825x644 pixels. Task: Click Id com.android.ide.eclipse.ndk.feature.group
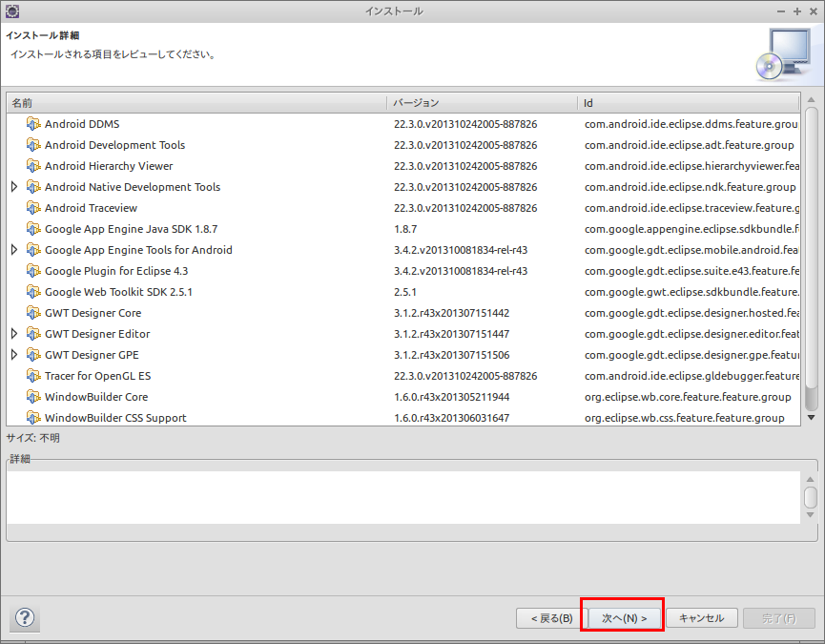pyautogui.click(x=690, y=187)
